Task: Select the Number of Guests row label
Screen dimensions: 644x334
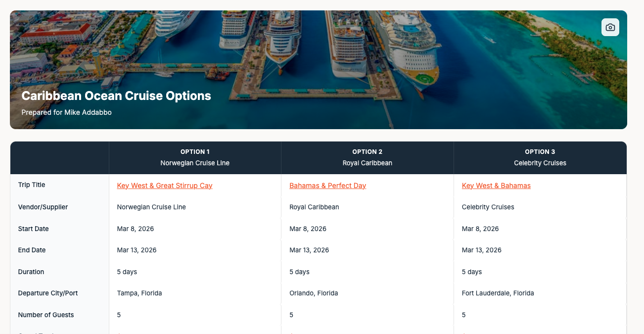Action: pos(46,315)
